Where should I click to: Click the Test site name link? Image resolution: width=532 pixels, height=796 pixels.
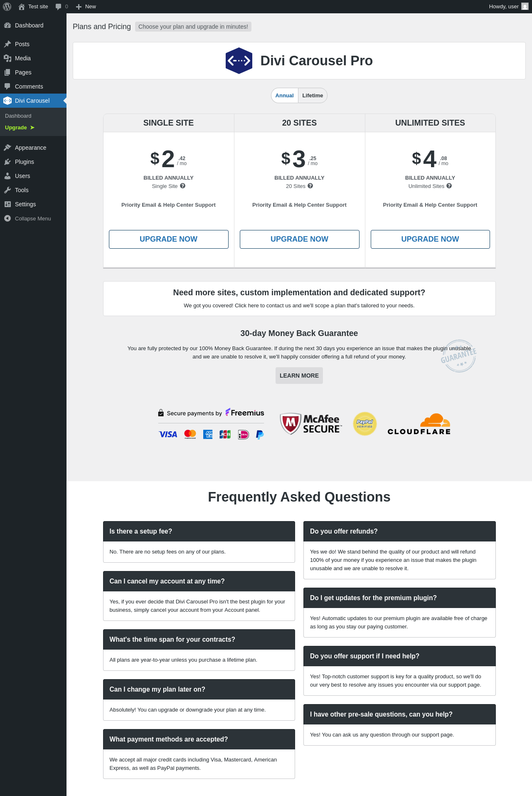(x=38, y=7)
